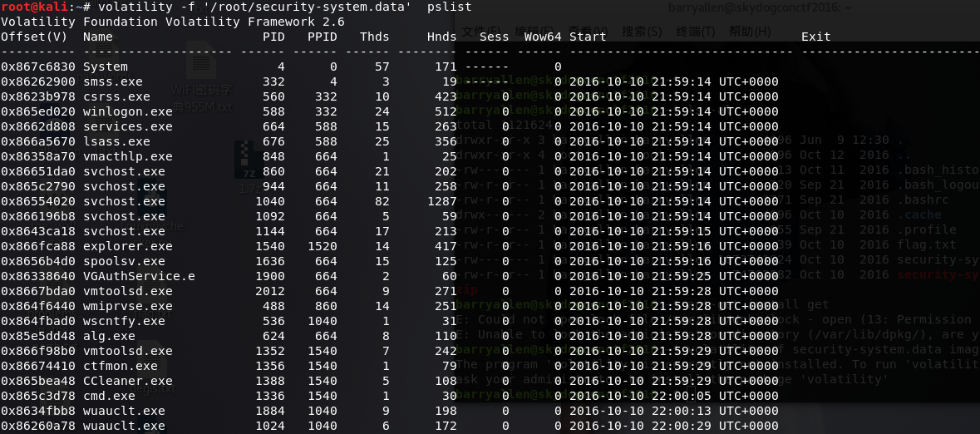Open the 搜索(S) menu in background terminal
This screenshot has height=434, width=980.
(x=642, y=32)
